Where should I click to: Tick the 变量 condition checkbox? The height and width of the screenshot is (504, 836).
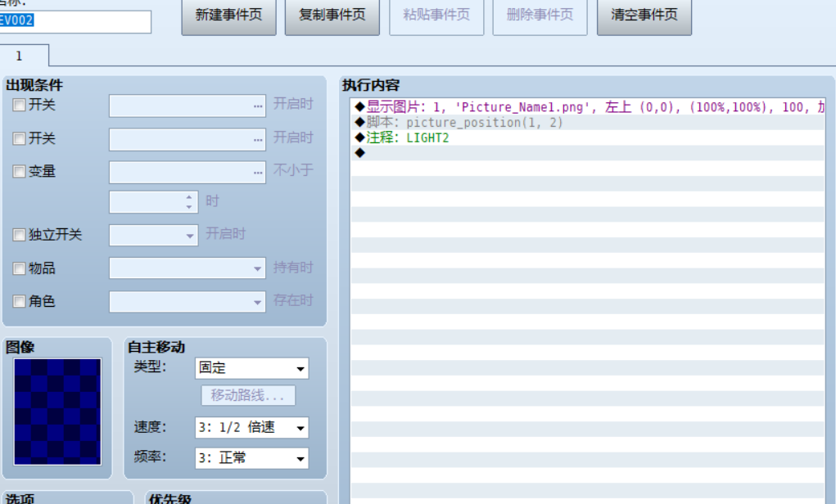tap(19, 172)
